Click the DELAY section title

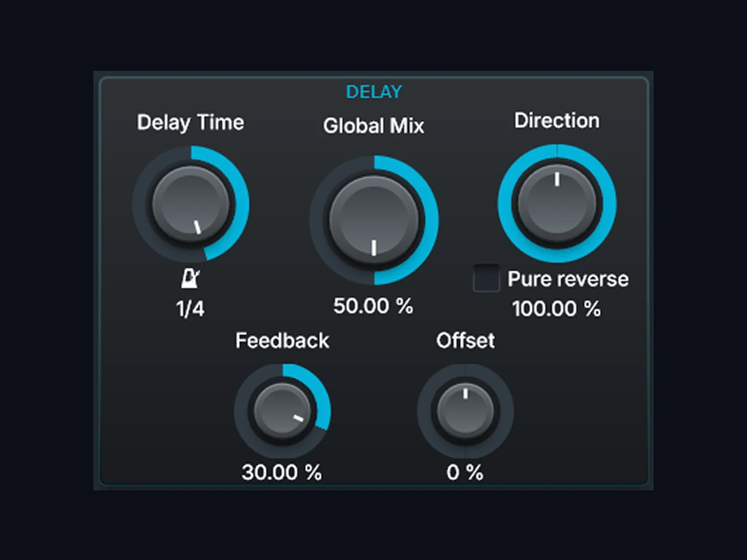coord(374,92)
